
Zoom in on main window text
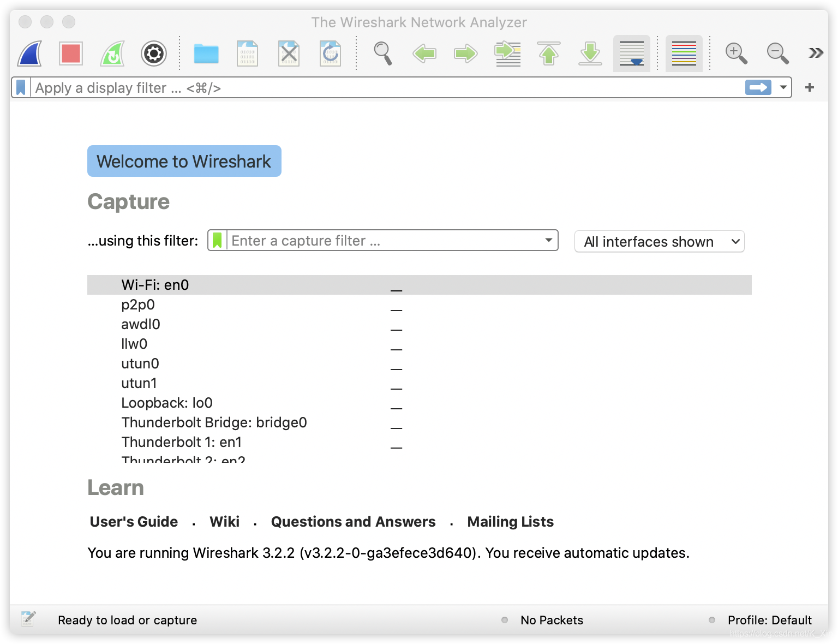click(737, 53)
